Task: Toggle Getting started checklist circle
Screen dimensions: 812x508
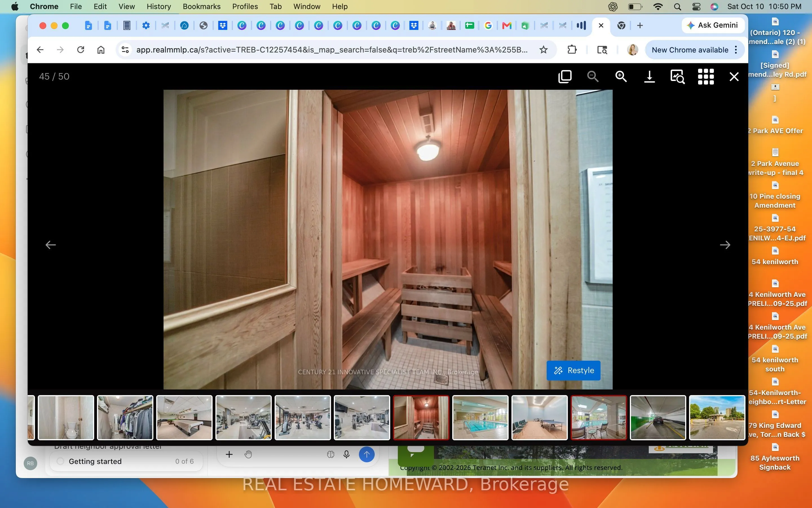Action: [60, 461]
